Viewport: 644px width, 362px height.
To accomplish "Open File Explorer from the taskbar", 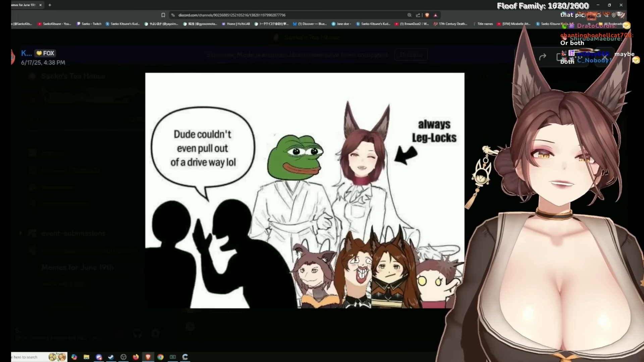I will click(87, 357).
